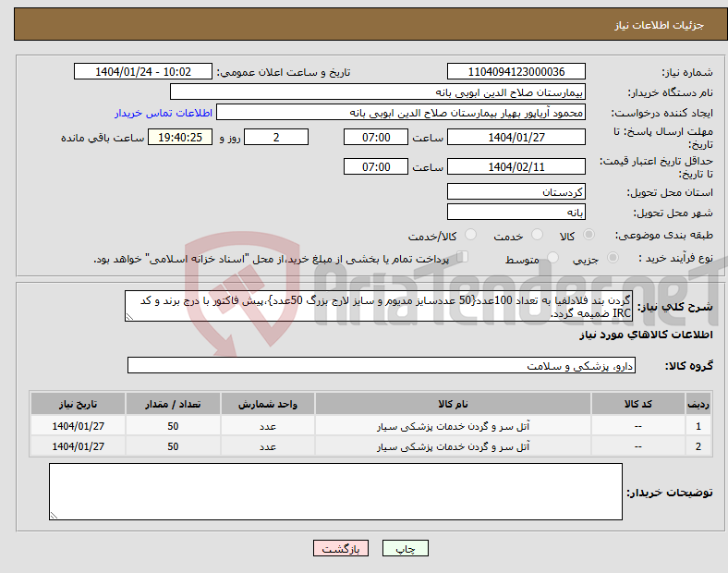Click the جزئیات اطلاعات نیاز header title

(660, 25)
